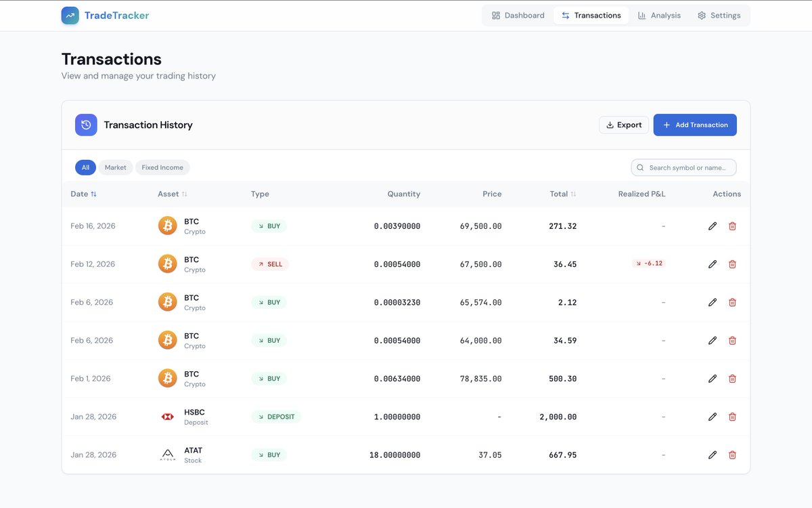
Task: Click the Type column header
Action: point(260,194)
